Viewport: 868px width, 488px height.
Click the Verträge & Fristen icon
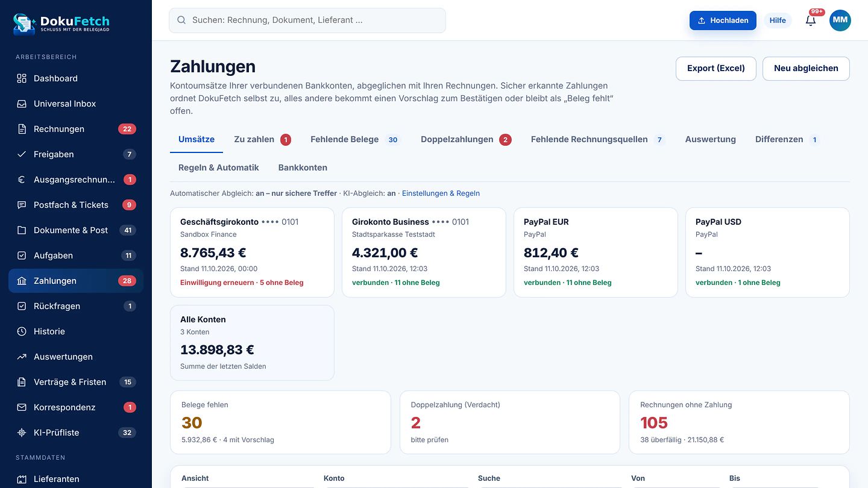22,382
